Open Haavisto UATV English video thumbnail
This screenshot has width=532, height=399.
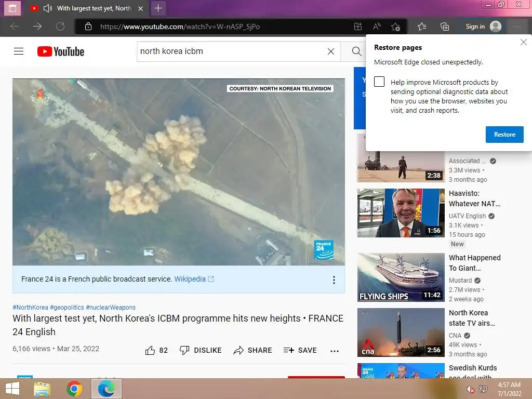tap(401, 213)
